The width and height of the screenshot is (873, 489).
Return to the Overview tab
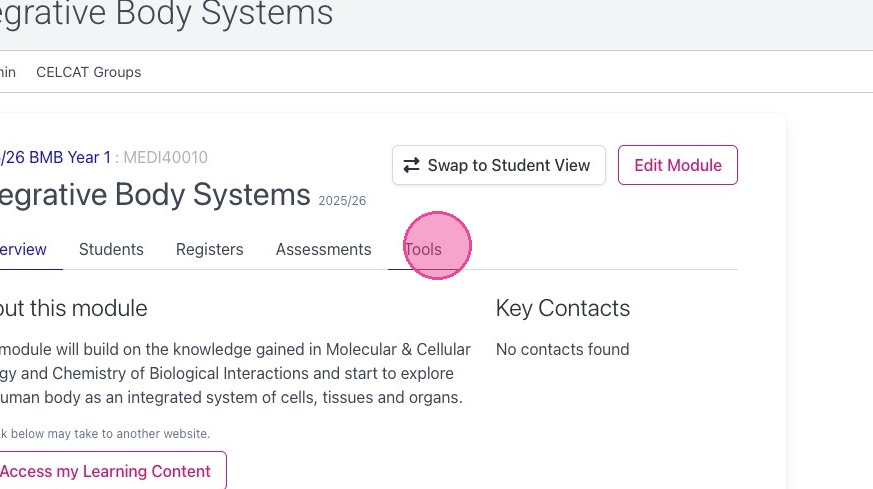22,249
